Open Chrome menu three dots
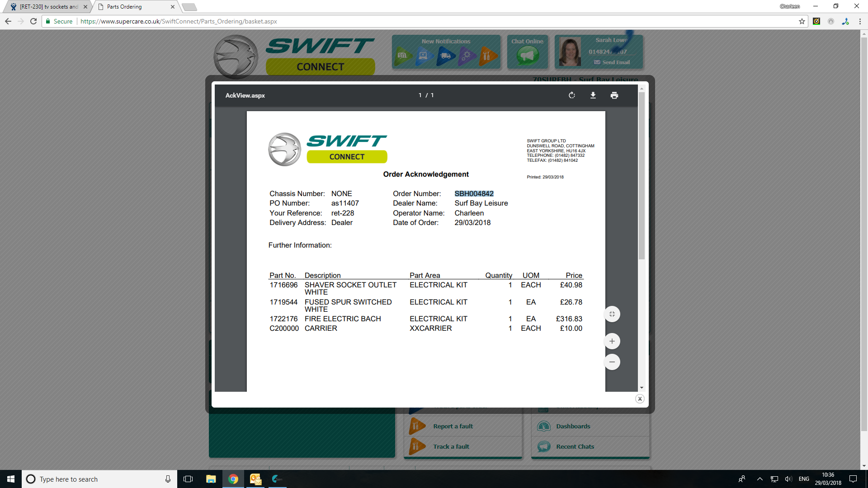The image size is (868, 488). (x=860, y=21)
